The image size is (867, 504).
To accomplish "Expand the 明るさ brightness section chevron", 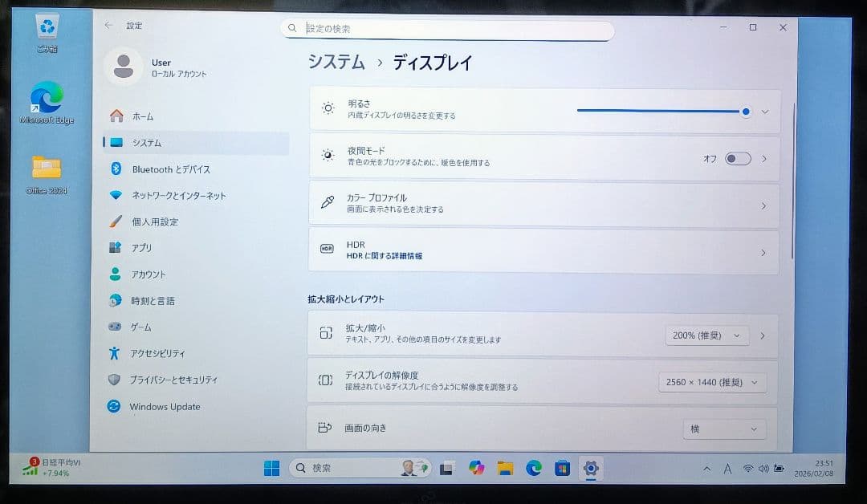I will pyautogui.click(x=764, y=112).
